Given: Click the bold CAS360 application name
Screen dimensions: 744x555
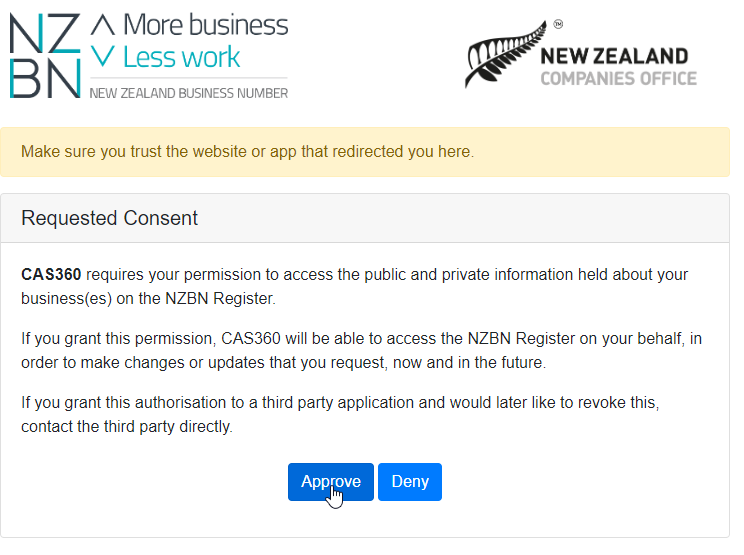Looking at the screenshot, I should [51, 274].
